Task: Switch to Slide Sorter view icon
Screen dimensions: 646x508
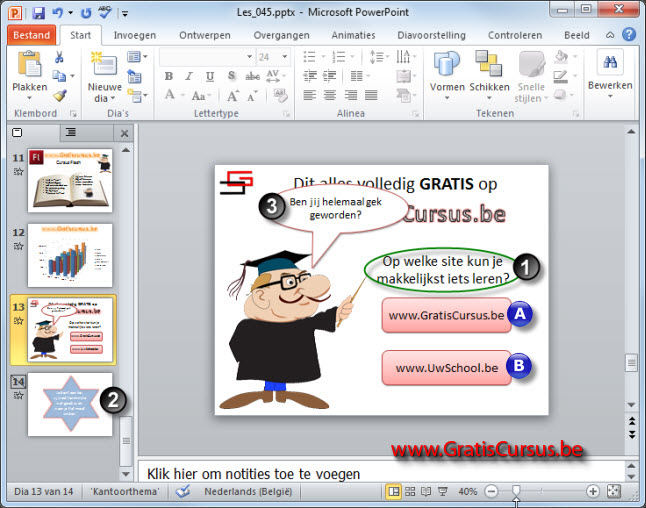Action: pos(410,492)
